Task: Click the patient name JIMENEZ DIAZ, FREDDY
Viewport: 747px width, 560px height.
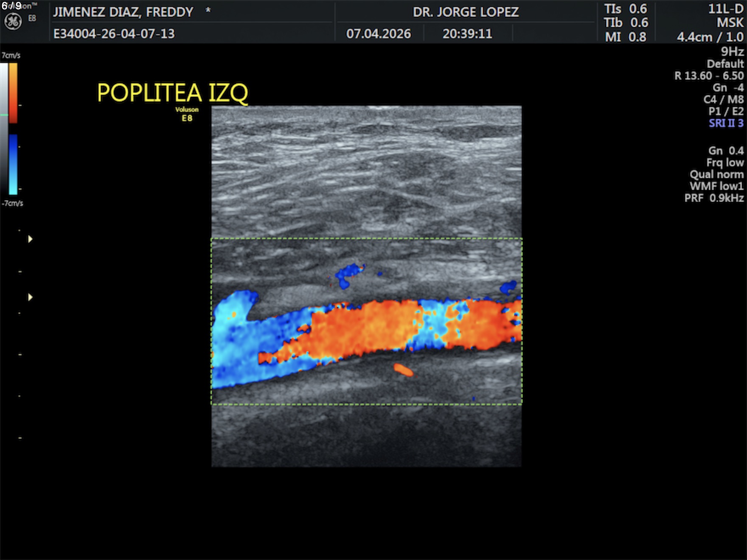Action: [x=123, y=12]
